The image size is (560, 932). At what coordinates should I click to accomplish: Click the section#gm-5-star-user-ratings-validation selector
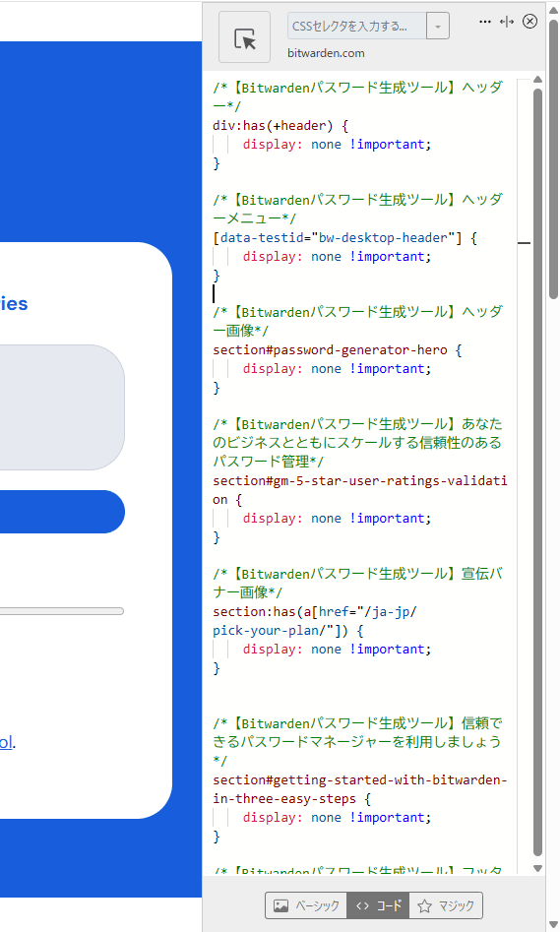(x=359, y=490)
